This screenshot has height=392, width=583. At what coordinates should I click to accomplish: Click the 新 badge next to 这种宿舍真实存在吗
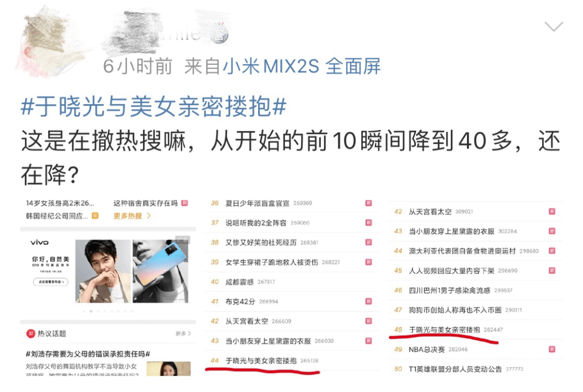tap(185, 203)
